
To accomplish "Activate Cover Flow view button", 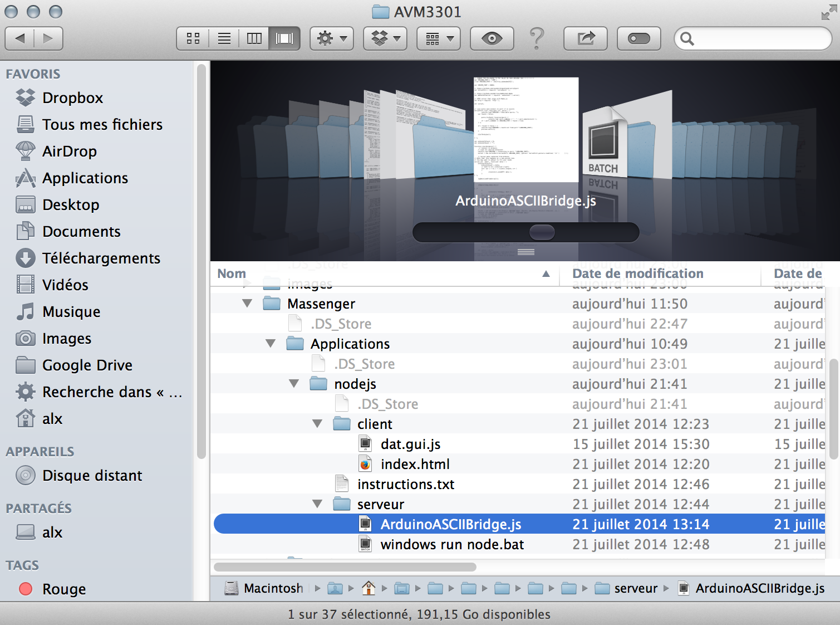I will (x=284, y=38).
